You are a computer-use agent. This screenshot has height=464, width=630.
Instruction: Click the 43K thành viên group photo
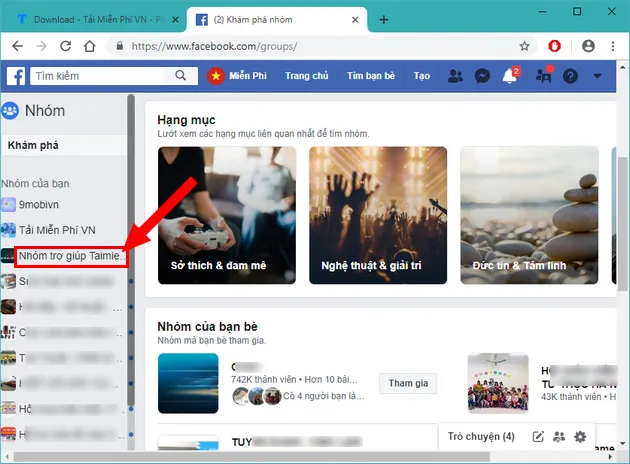[498, 383]
